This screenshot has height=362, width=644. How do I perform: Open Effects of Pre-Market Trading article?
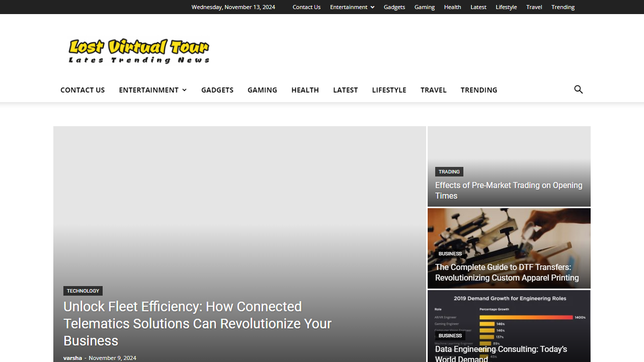[x=508, y=191]
